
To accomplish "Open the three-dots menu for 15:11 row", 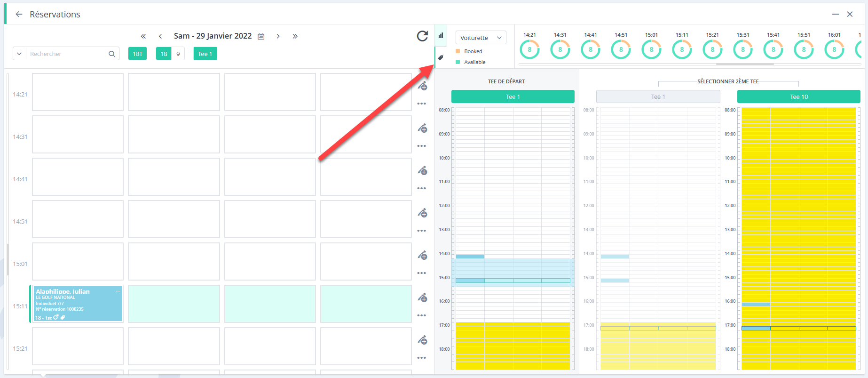I will (421, 315).
